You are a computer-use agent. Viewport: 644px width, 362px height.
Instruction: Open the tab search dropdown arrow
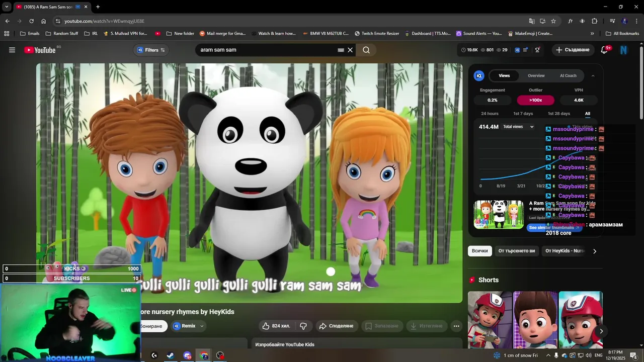(7, 7)
